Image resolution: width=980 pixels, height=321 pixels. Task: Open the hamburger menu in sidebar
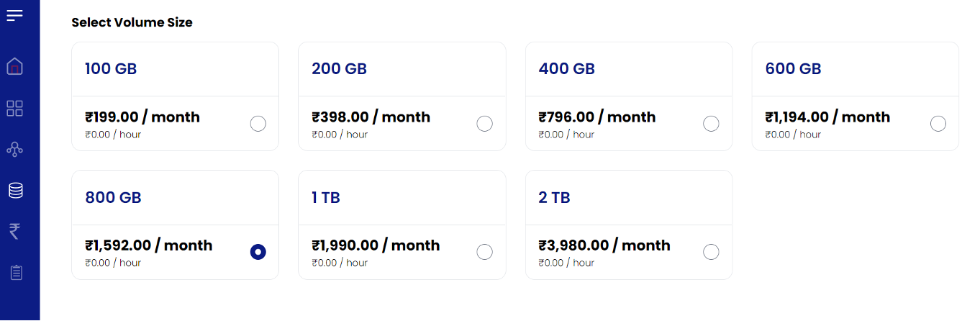click(14, 15)
